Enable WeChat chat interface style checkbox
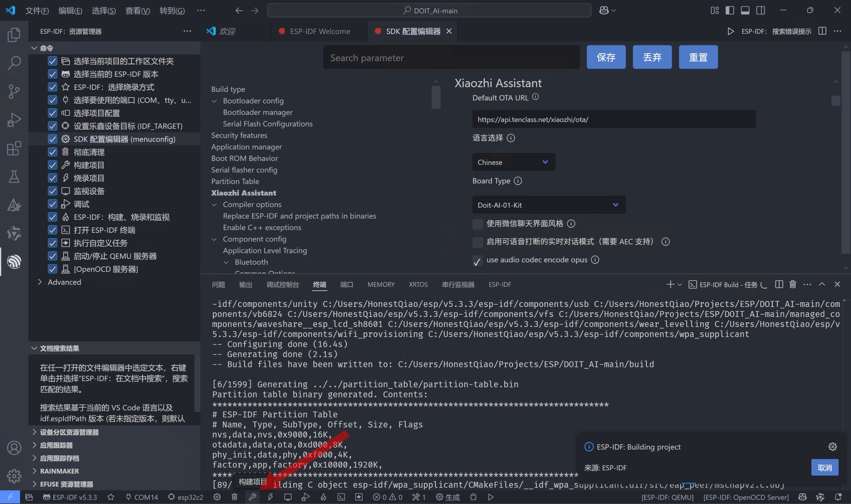851x504 pixels. click(478, 224)
